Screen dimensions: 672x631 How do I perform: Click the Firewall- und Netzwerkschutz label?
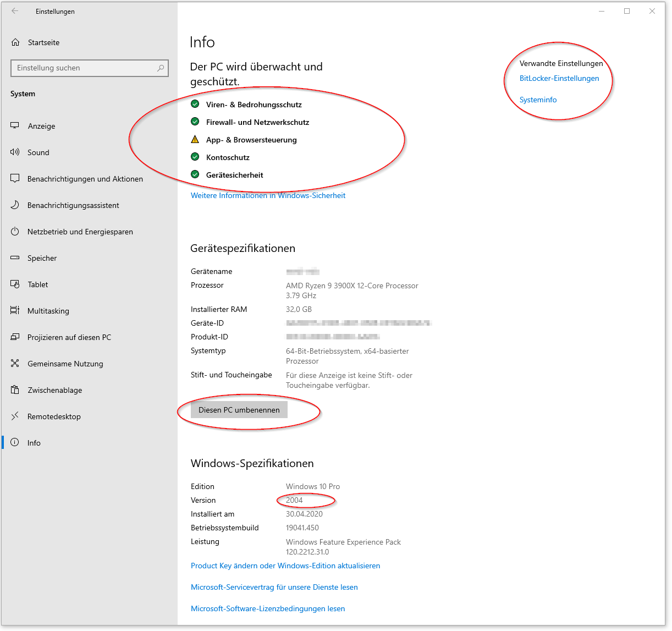(x=258, y=122)
